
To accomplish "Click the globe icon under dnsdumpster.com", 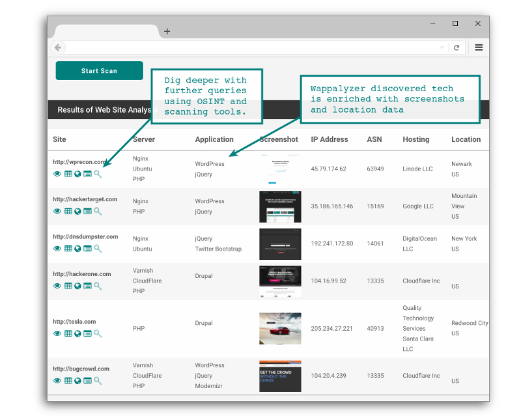I will [x=77, y=248].
